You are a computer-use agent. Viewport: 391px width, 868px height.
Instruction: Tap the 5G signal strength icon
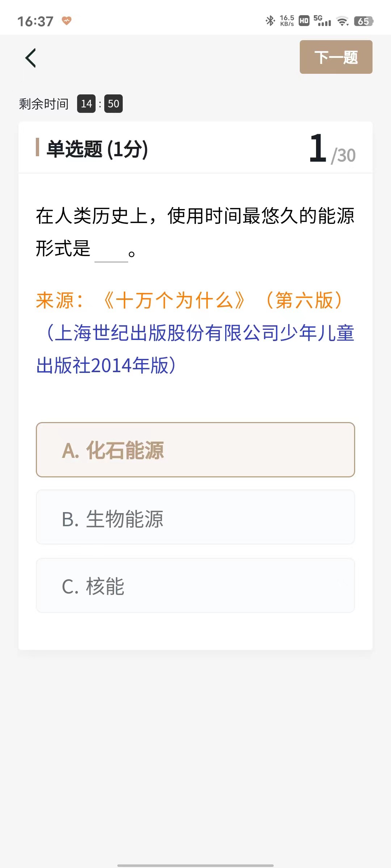pyautogui.click(x=322, y=21)
